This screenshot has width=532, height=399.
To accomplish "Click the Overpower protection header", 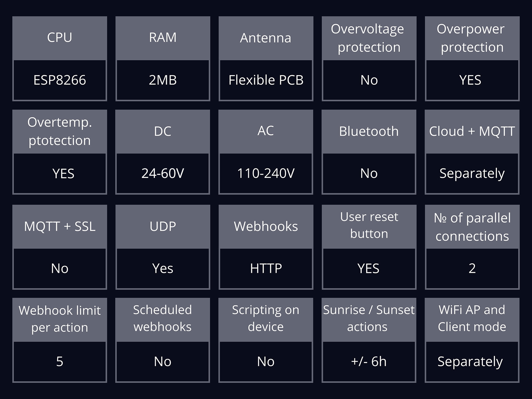I will (x=472, y=38).
